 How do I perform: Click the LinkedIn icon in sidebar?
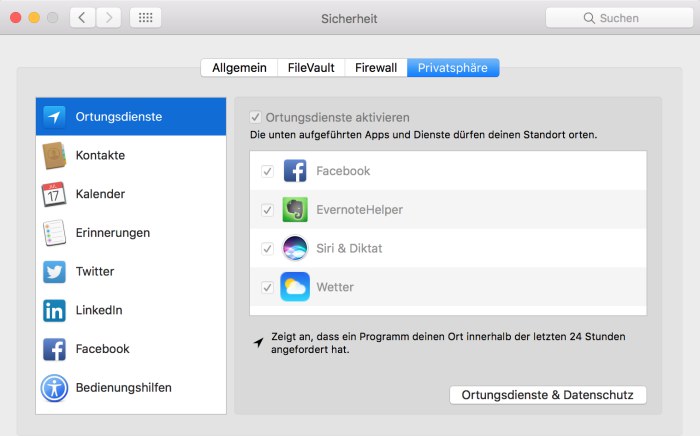(x=54, y=311)
